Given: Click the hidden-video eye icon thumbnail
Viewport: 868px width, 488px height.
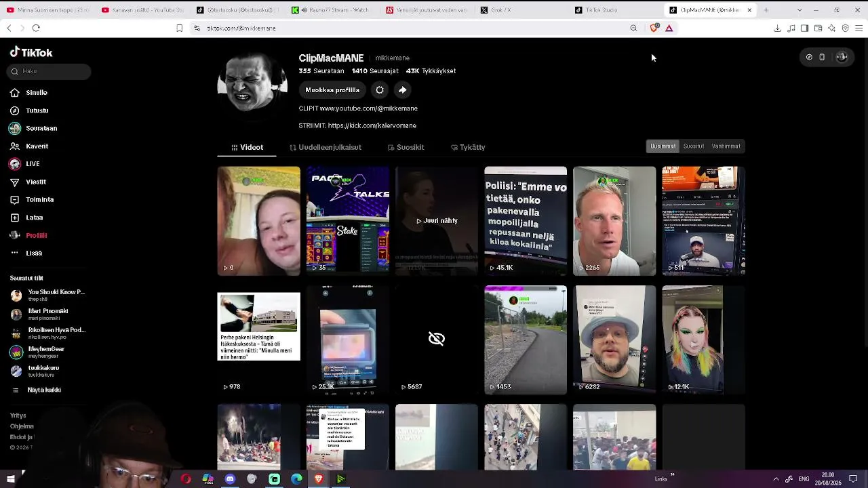Looking at the screenshot, I should tap(437, 339).
